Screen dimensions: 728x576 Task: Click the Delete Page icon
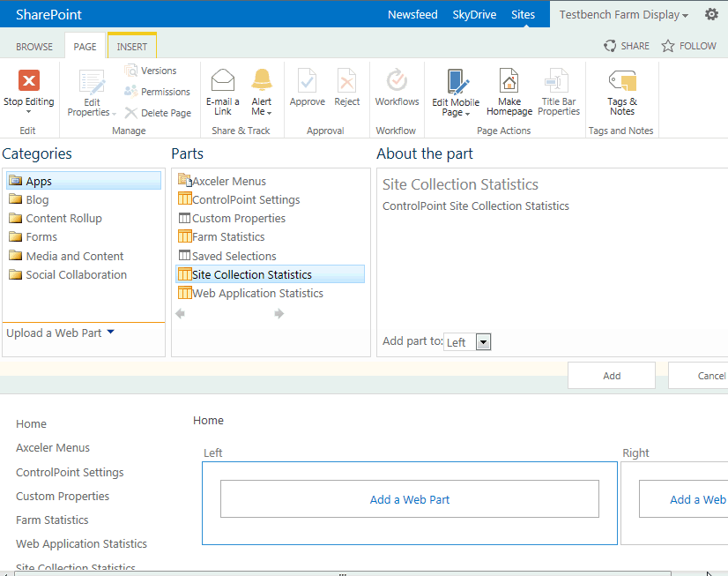tap(158, 113)
